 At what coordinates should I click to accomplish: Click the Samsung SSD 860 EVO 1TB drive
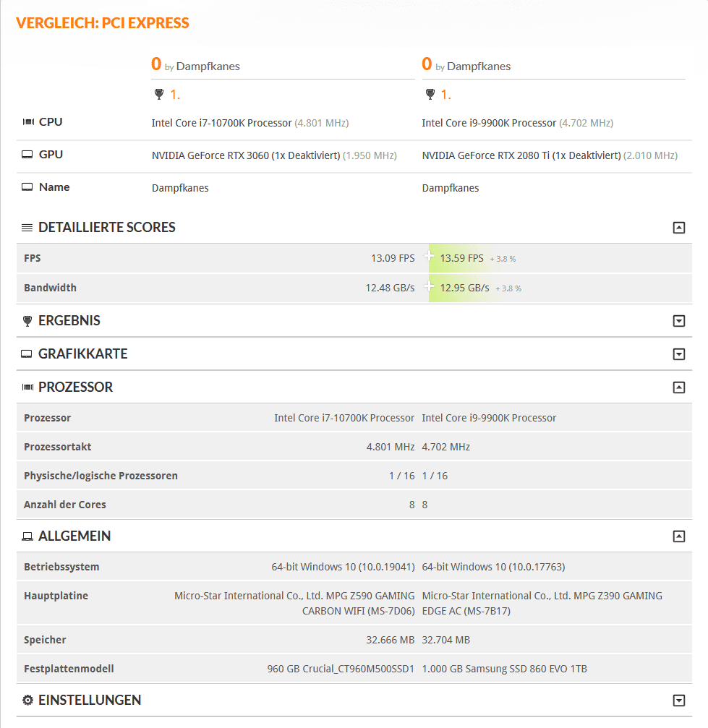tap(505, 669)
